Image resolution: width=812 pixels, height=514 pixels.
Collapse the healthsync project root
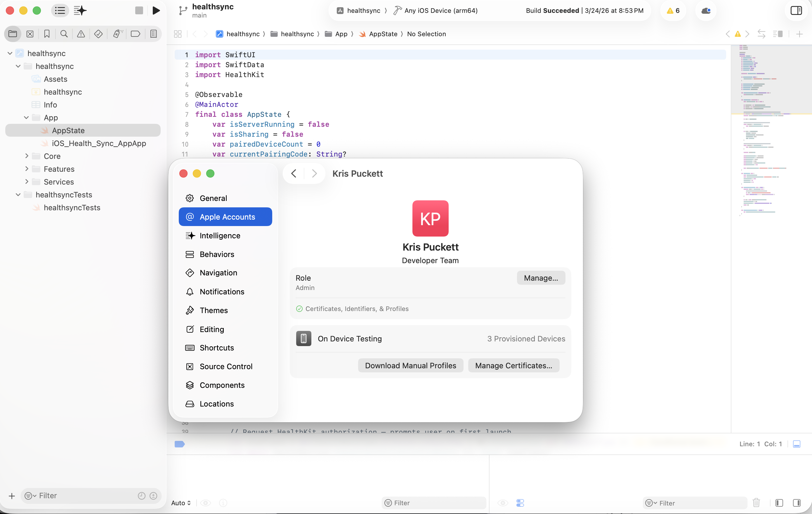[x=10, y=53]
